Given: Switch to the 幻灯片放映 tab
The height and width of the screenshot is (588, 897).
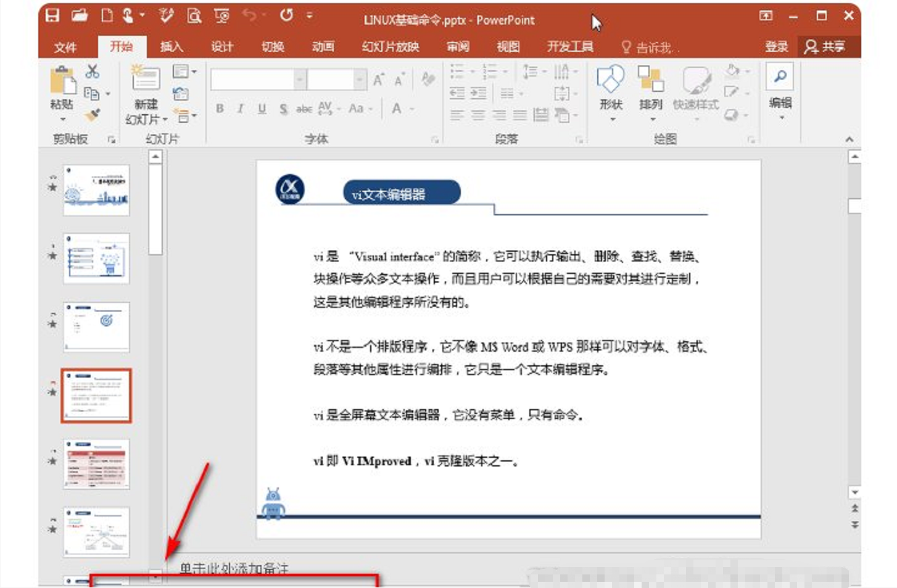Looking at the screenshot, I should pyautogui.click(x=391, y=47).
